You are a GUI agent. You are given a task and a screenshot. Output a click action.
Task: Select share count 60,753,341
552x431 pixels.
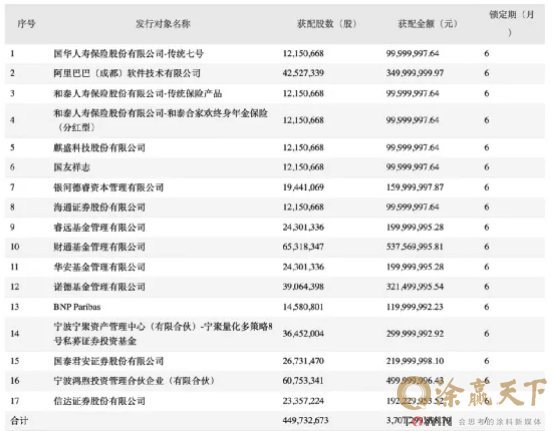click(x=303, y=381)
